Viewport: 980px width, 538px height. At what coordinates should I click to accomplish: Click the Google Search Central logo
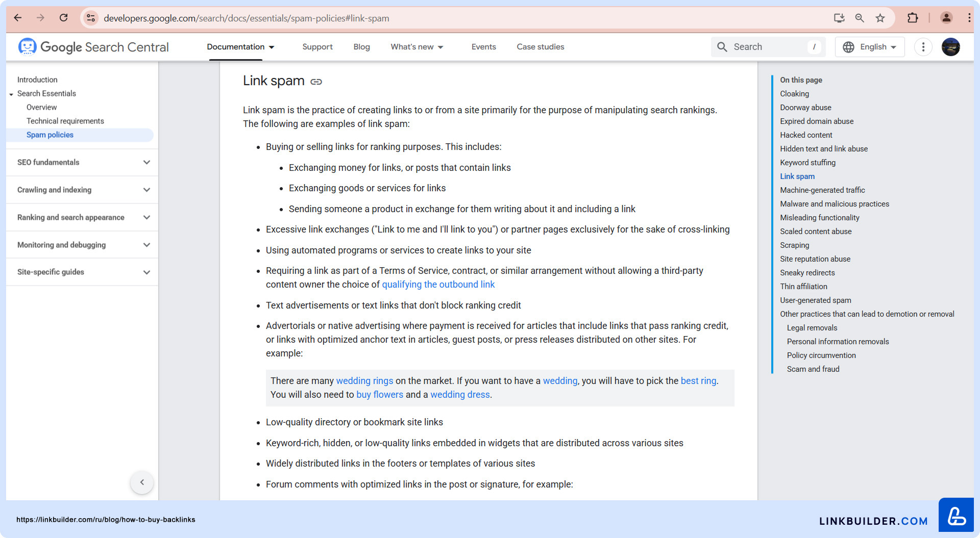(x=93, y=47)
